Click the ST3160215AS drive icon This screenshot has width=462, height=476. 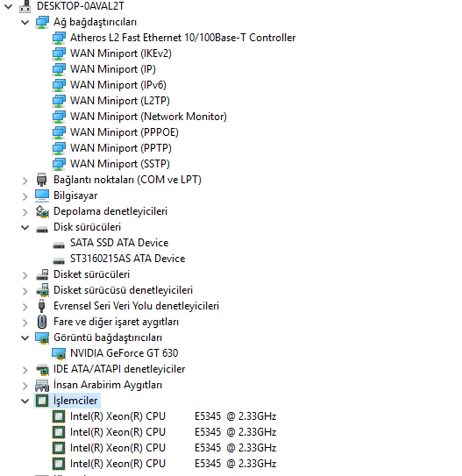[59, 260]
